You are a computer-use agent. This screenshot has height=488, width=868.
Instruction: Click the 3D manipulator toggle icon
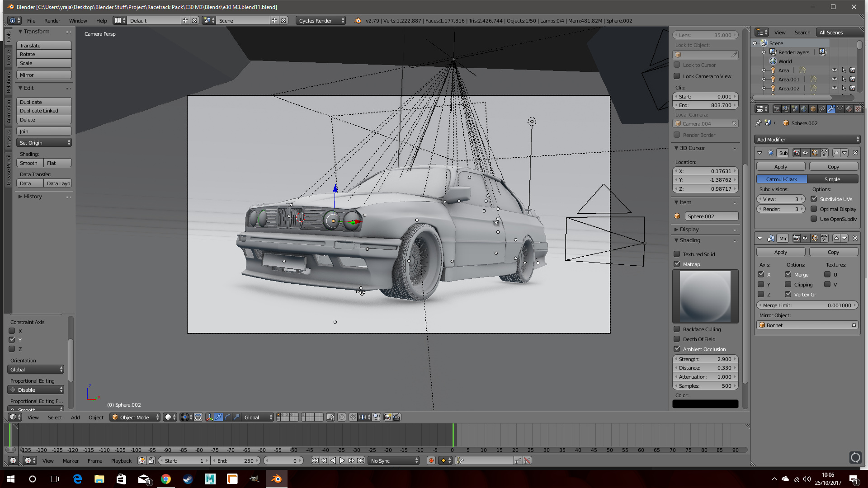click(x=209, y=417)
